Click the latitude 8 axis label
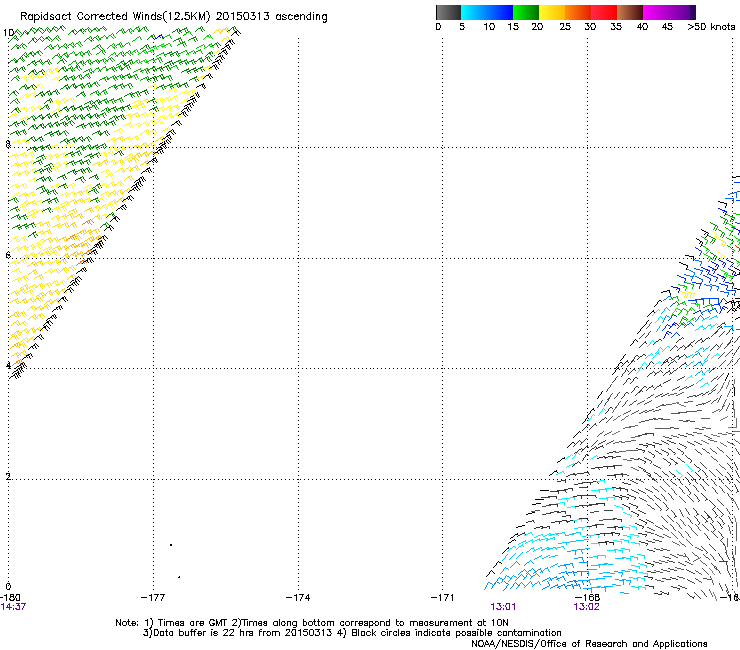740x650 pixels. (x=8, y=144)
